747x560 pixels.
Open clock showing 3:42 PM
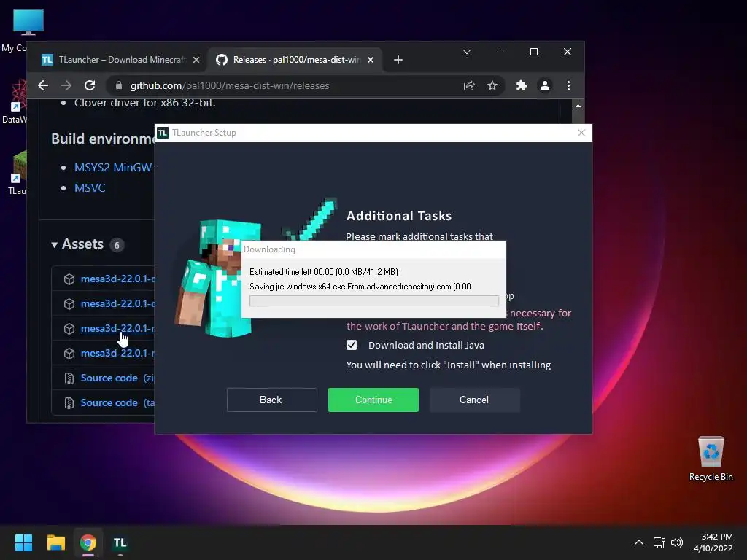coord(713,542)
